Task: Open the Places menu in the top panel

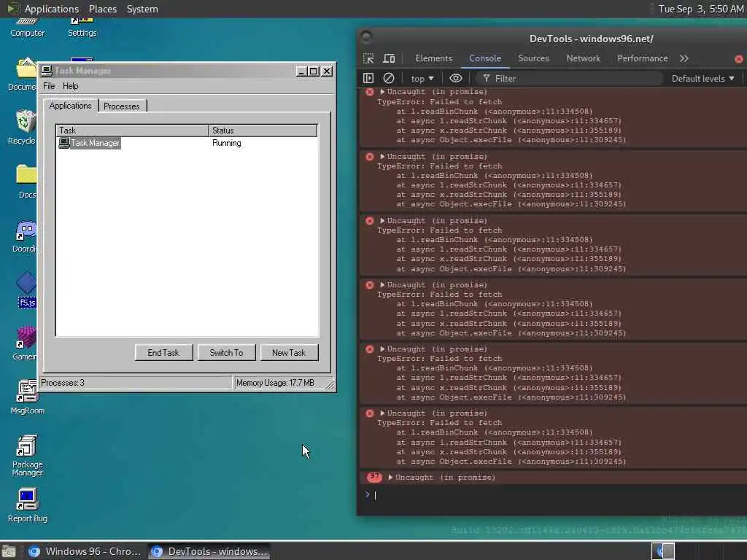Action: point(102,9)
